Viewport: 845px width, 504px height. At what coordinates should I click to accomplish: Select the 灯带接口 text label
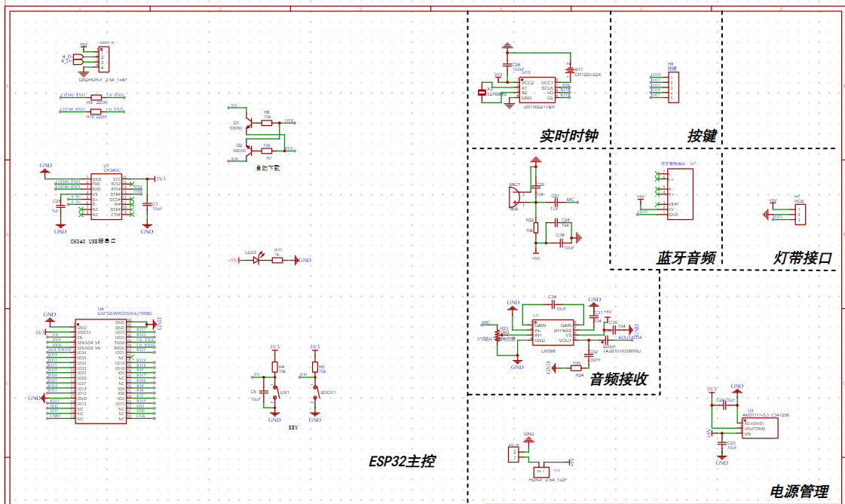(x=803, y=258)
